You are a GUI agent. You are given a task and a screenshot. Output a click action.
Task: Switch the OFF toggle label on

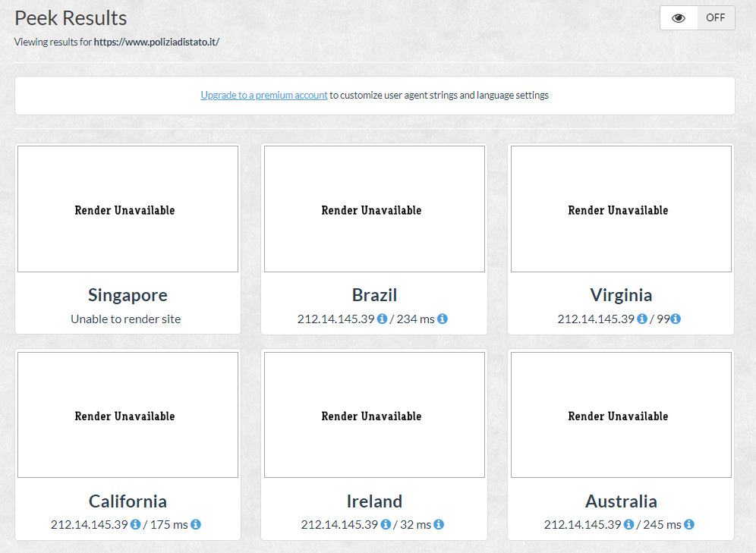coord(715,18)
